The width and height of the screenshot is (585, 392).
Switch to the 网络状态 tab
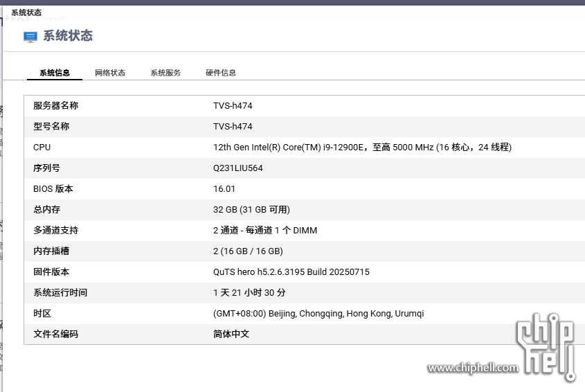[x=110, y=73]
